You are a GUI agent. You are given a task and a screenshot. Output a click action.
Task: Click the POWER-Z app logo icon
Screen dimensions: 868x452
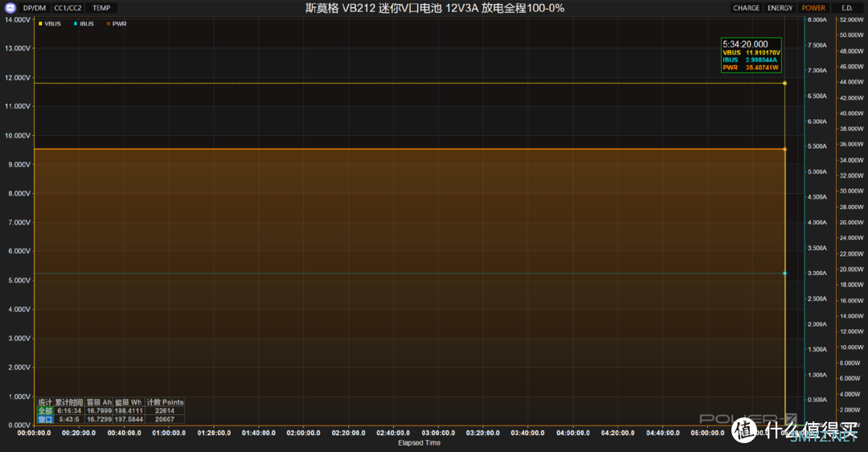[10, 8]
